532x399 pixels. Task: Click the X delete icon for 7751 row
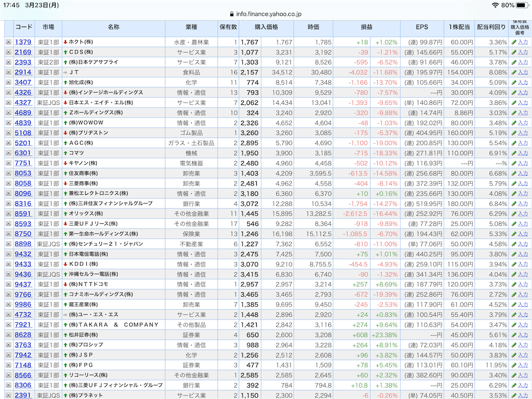click(x=8, y=163)
